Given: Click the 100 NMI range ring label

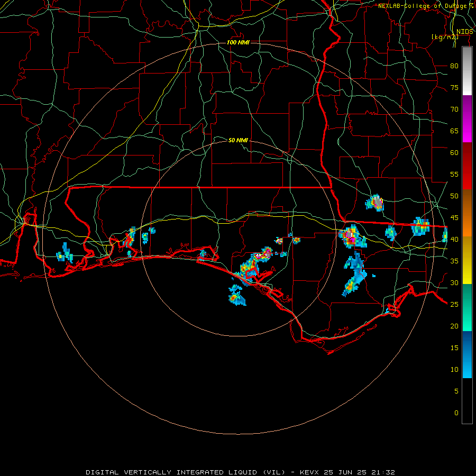Looking at the screenshot, I should 238,42.
